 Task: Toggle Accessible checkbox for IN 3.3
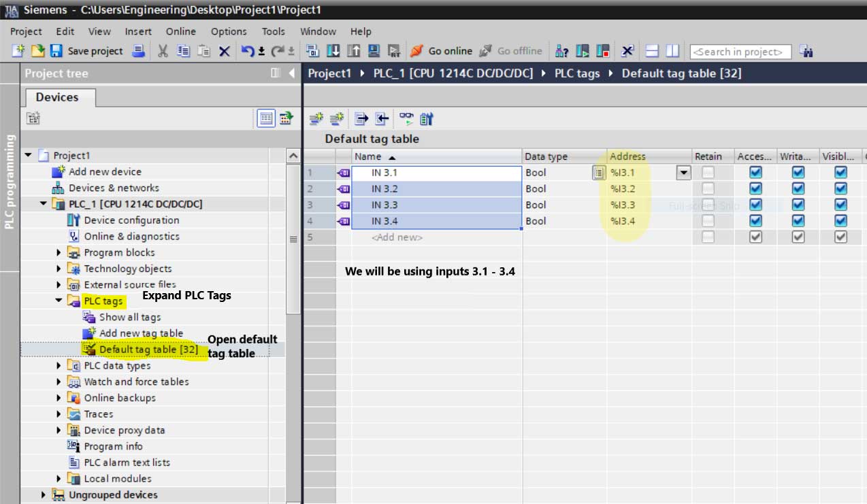point(755,205)
